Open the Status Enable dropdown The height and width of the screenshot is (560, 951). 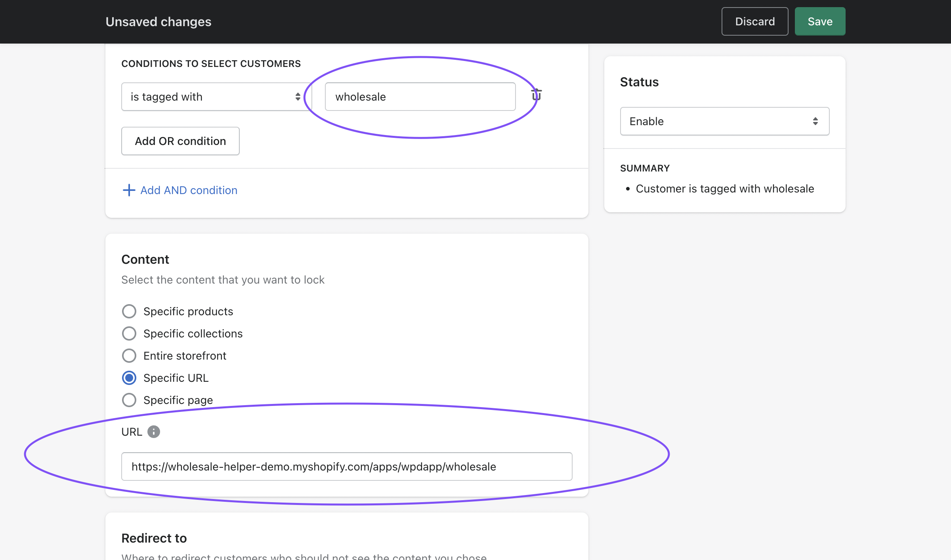tap(724, 121)
